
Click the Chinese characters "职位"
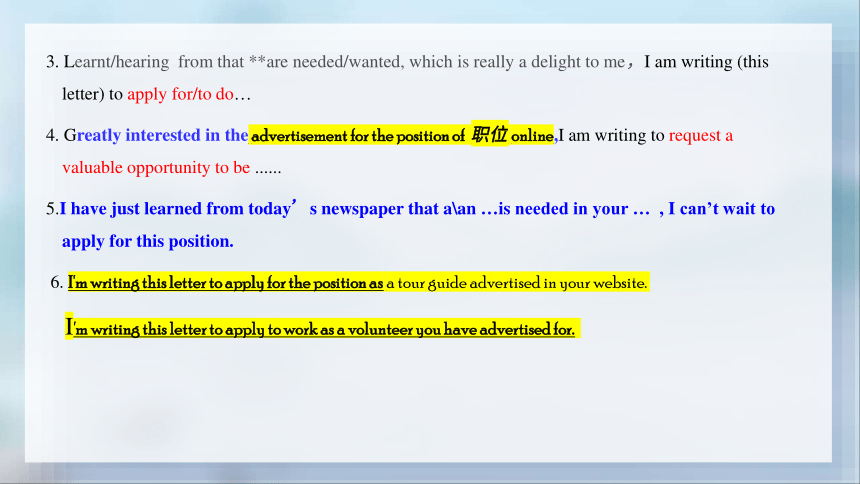[489, 134]
